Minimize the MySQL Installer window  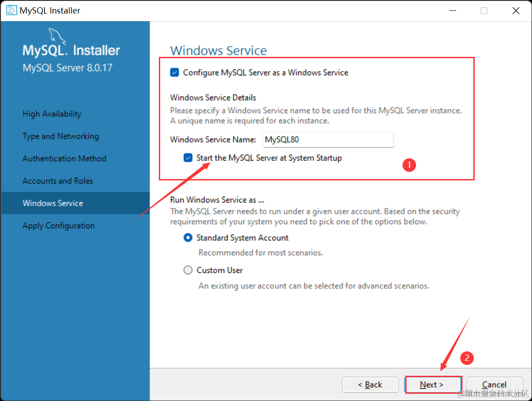coord(453,10)
